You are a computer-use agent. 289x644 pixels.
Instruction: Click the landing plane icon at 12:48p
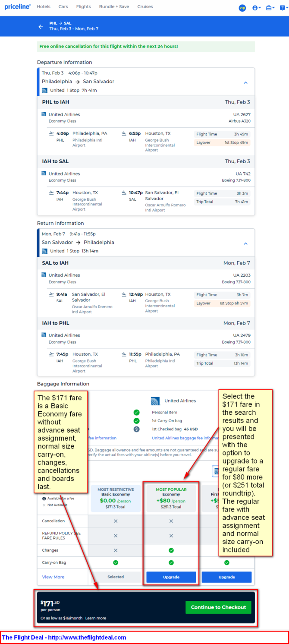click(x=124, y=294)
